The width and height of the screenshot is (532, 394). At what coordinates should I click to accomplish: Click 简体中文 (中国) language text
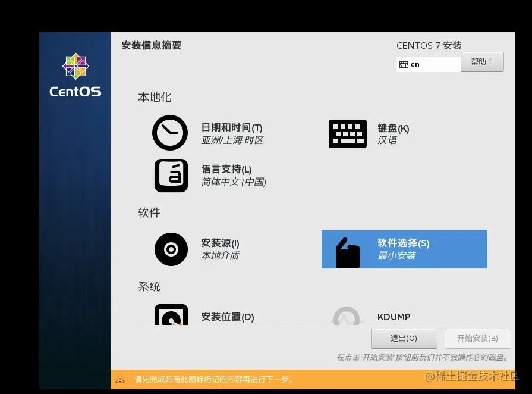234,182
